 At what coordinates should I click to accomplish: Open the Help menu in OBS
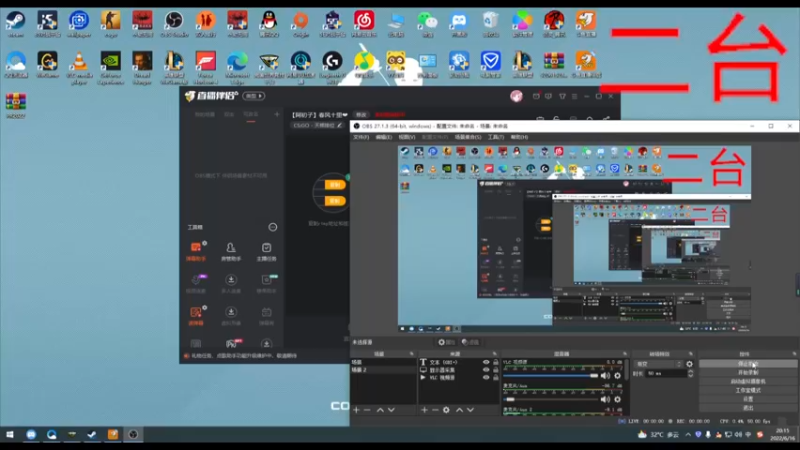pos(519,137)
